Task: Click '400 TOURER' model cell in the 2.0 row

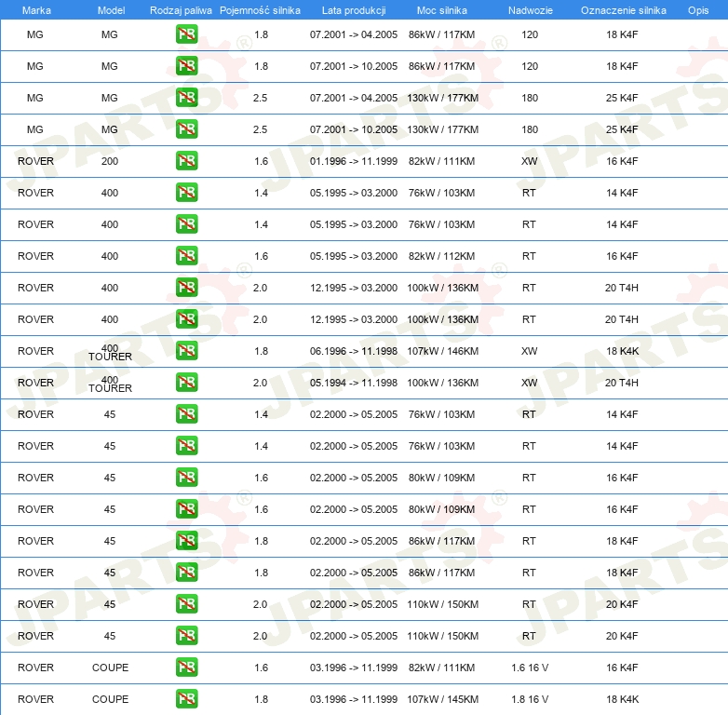Action: pos(110,384)
